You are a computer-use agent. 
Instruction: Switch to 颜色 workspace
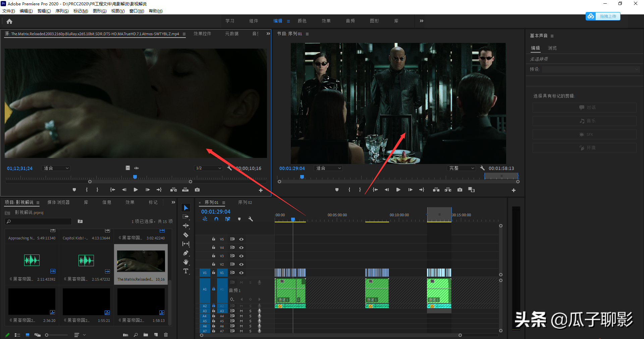tap(302, 21)
